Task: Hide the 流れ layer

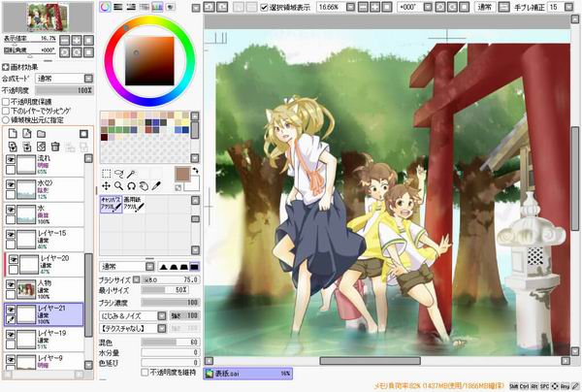Action: 11,159
